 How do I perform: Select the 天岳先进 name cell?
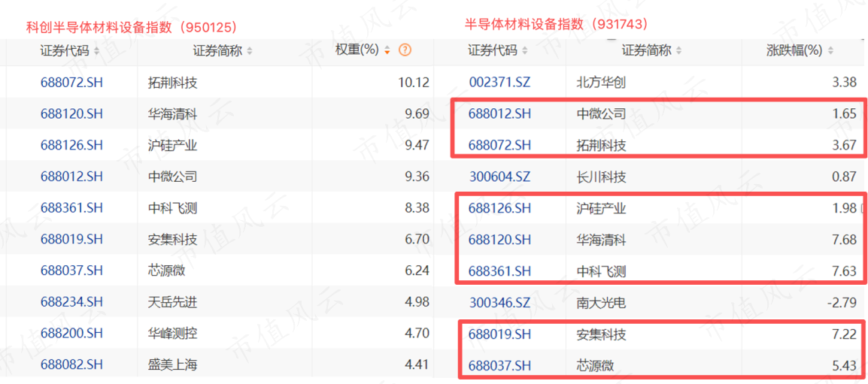click(x=173, y=302)
